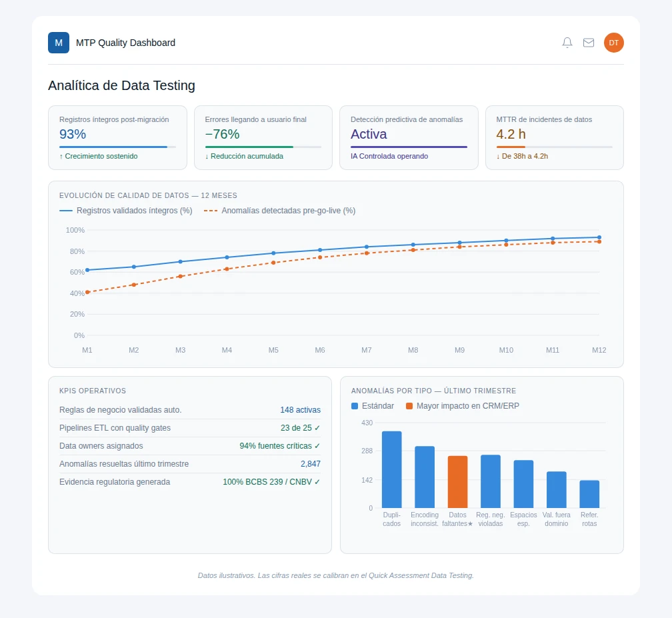The width and height of the screenshot is (672, 618).
Task: Open the DT user avatar
Action: click(614, 43)
